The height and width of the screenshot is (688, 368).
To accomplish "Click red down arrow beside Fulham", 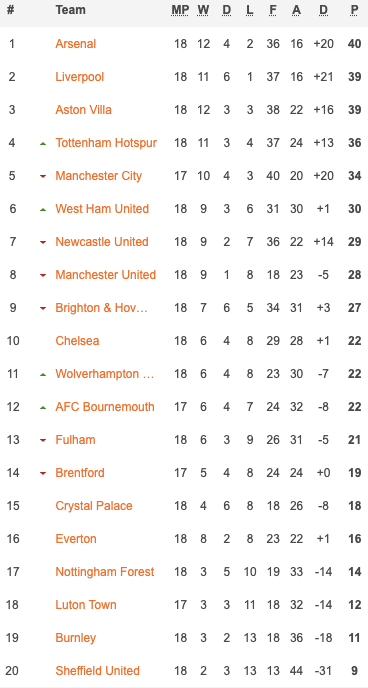I will tap(43, 440).
